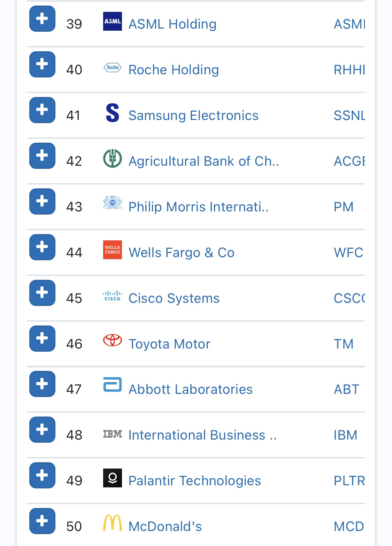Open the Toyota Motor company link
392x546 pixels.
[x=169, y=344]
